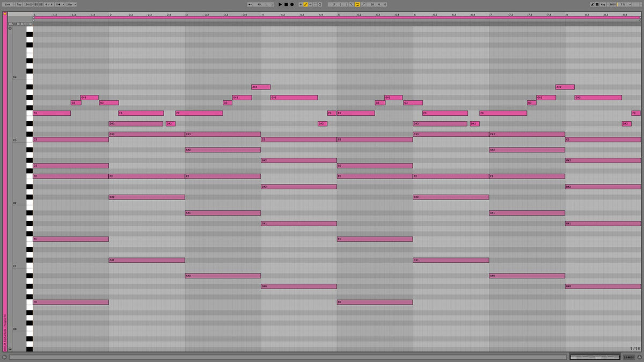Click the tempo display showing 124.00
Screen dimensions: 644x362
pyautogui.click(x=28, y=4)
